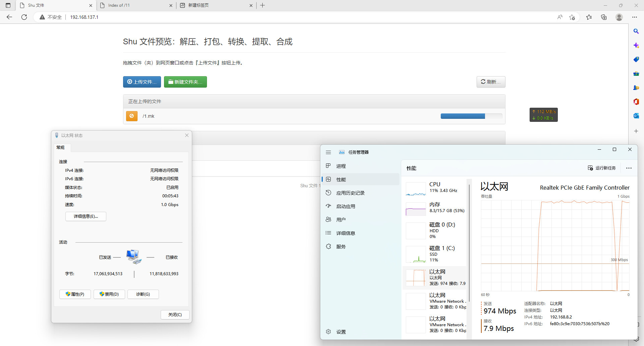Open Microsoft 365 icon in sidebar
The width and height of the screenshot is (644, 346).
click(x=636, y=102)
